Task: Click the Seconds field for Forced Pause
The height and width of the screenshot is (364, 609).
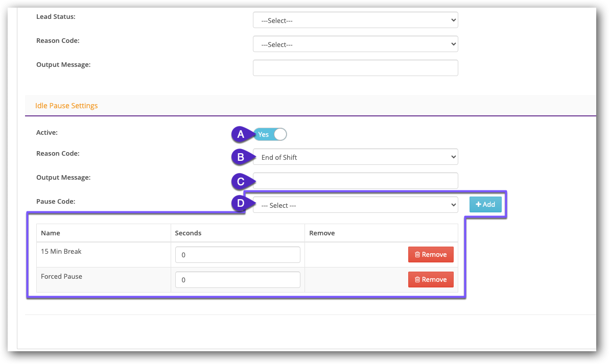Action: click(x=238, y=279)
